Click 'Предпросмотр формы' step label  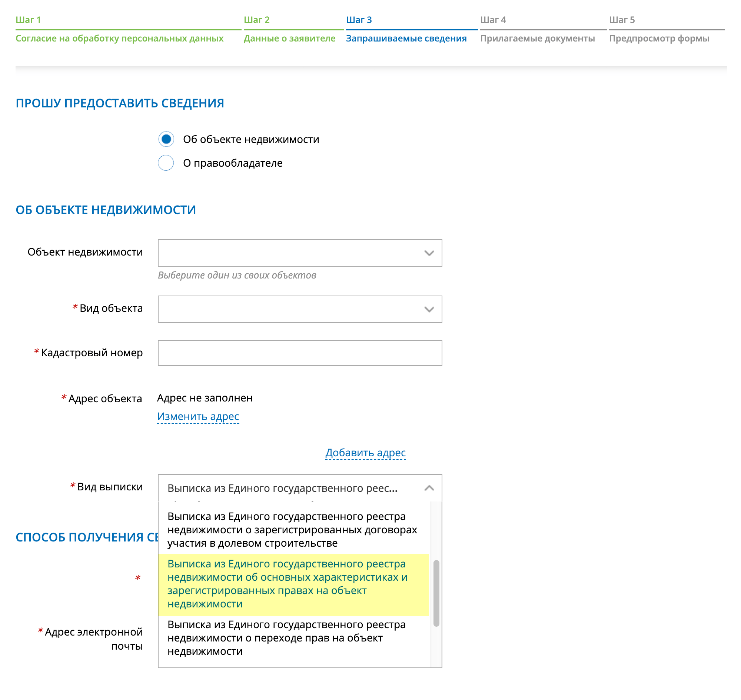[659, 39]
